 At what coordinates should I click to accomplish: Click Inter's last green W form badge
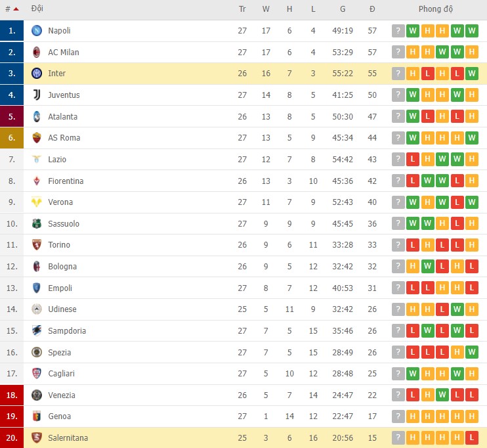(x=471, y=74)
